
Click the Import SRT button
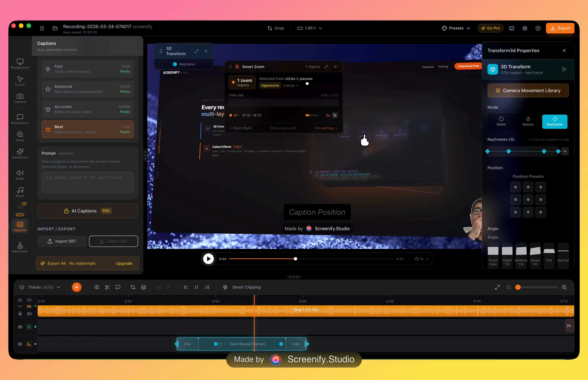[x=62, y=241]
